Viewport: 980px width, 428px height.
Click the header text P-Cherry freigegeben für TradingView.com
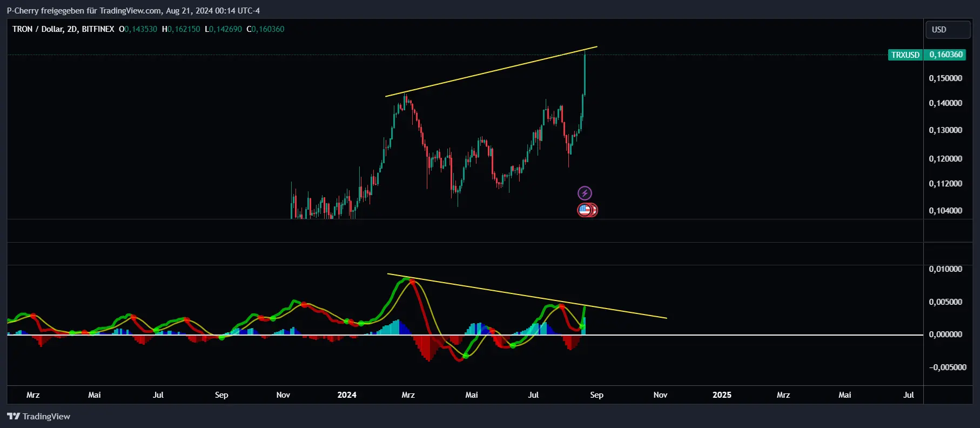pos(84,11)
